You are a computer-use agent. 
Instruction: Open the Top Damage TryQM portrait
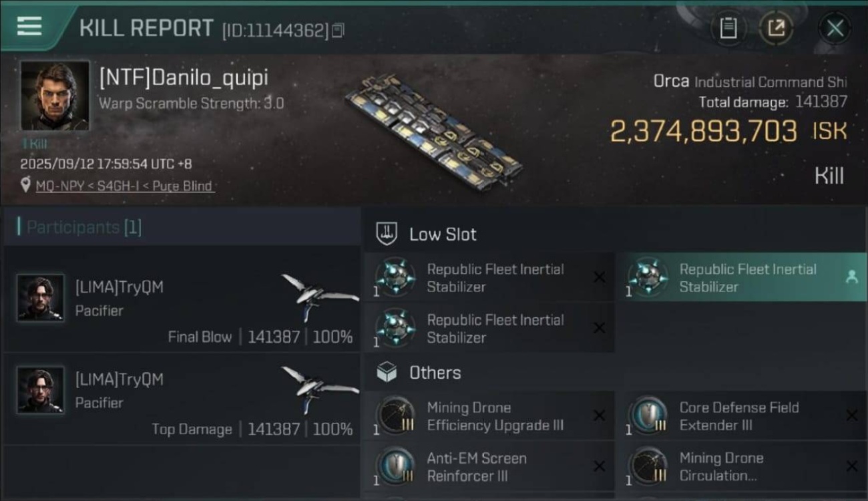[41, 390]
